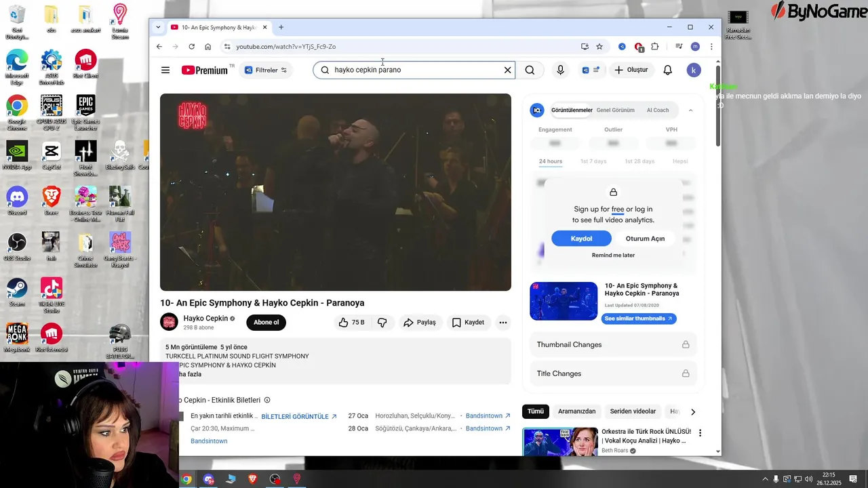The height and width of the screenshot is (488, 868).
Task: Switch to the AI Coach tab
Action: click(x=658, y=110)
